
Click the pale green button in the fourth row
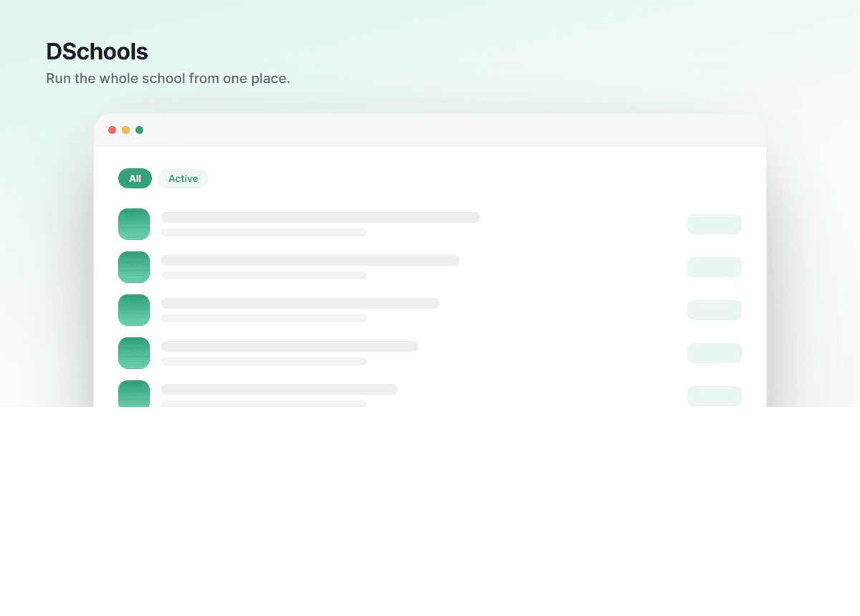pos(715,353)
